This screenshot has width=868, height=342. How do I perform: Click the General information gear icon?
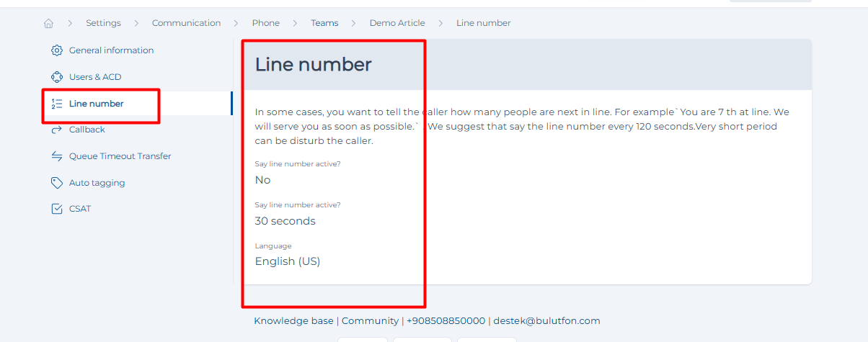pos(57,50)
